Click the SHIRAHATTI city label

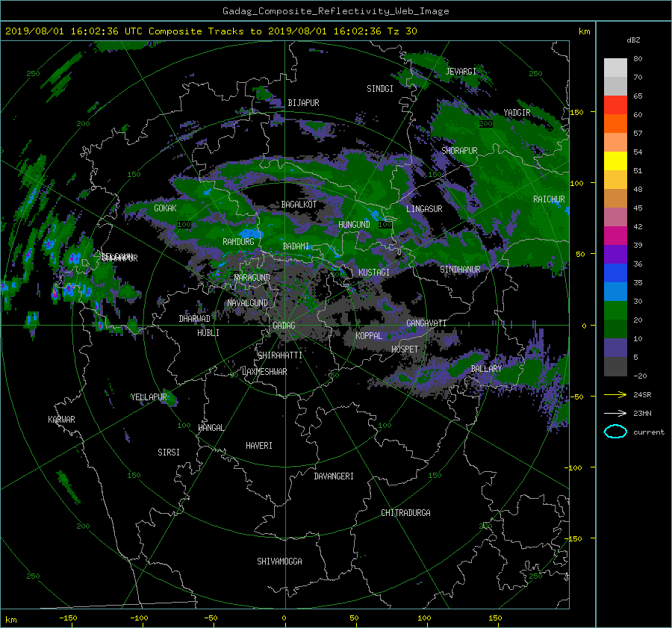280,355
